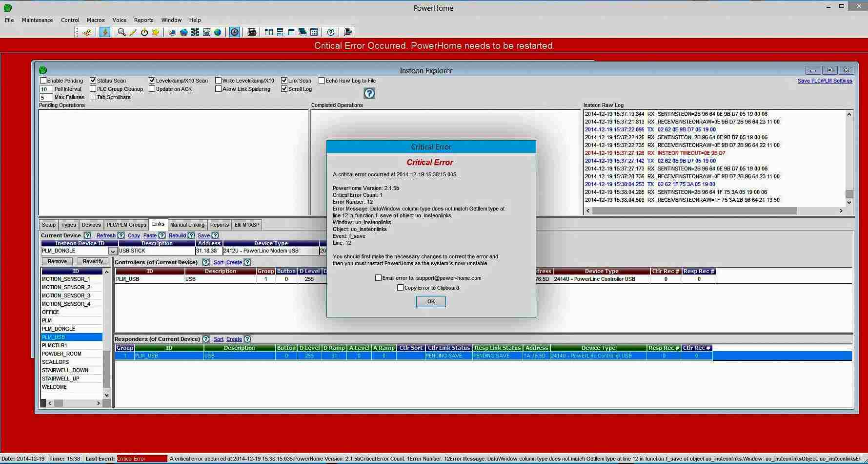Open the Voice menu
The width and height of the screenshot is (868, 464).
[120, 20]
